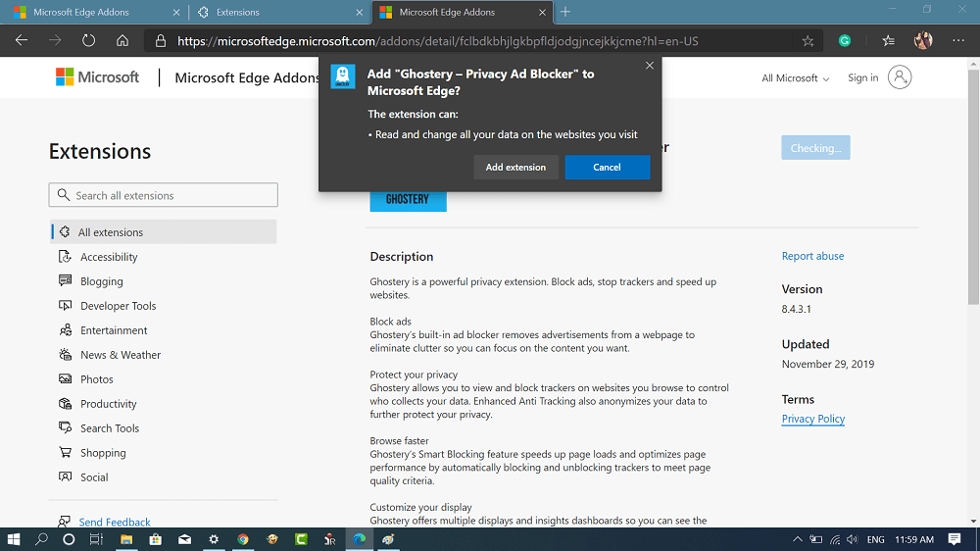Click the Sign in link
980x551 pixels.
[x=862, y=77]
